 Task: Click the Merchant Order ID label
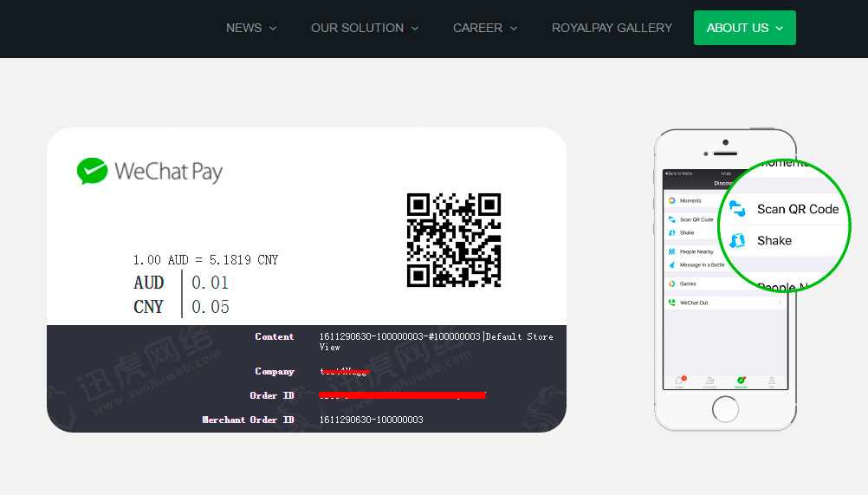click(x=248, y=420)
